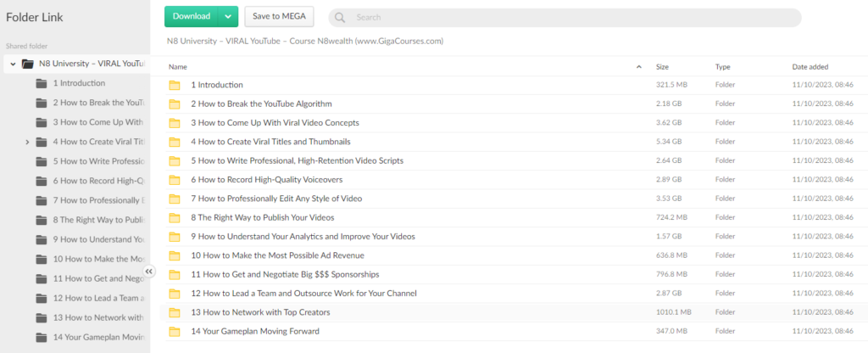Expand the 4 How to Create Viral Titles sidebar folder

27,142
